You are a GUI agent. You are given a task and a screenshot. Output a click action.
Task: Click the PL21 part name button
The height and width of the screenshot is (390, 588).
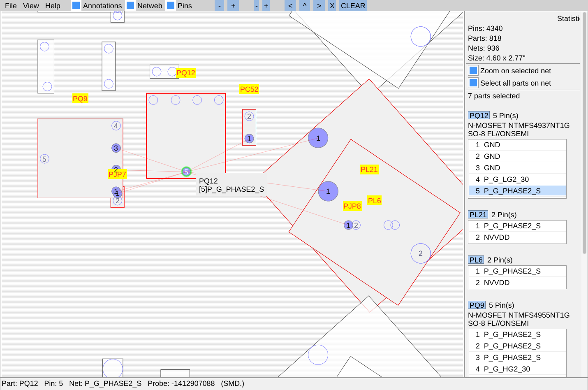[478, 215]
